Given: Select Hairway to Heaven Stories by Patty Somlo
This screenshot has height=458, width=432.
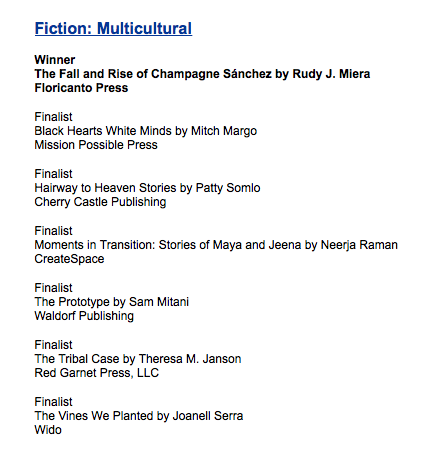Looking at the screenshot, I should [147, 188].
